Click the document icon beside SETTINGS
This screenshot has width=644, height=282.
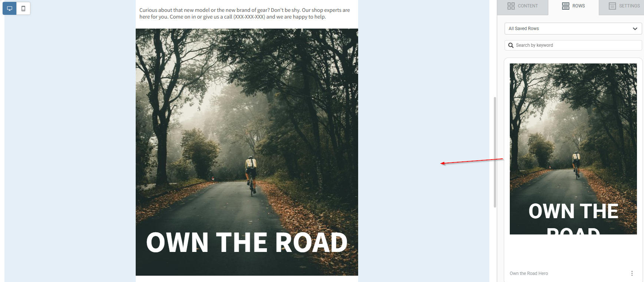point(612,6)
